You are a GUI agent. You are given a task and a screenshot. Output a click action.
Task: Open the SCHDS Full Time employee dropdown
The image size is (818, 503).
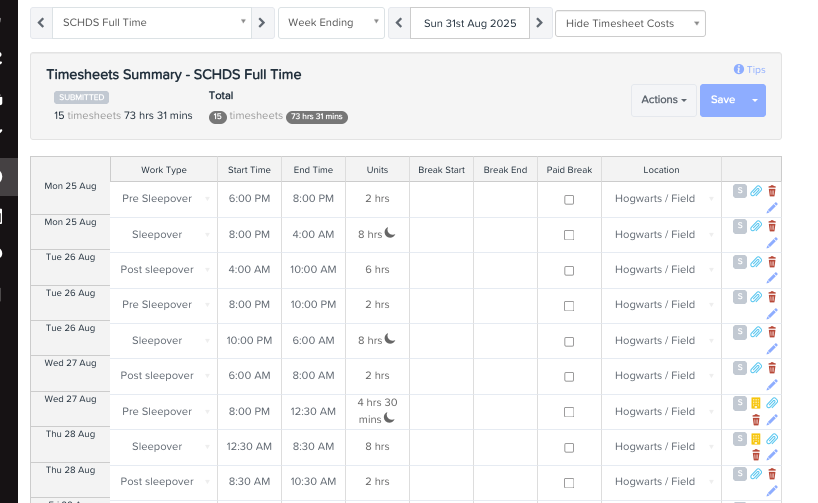[152, 22]
